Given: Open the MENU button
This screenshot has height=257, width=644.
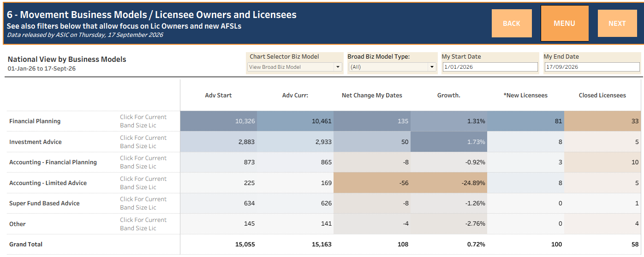Looking at the screenshot, I should (x=565, y=24).
